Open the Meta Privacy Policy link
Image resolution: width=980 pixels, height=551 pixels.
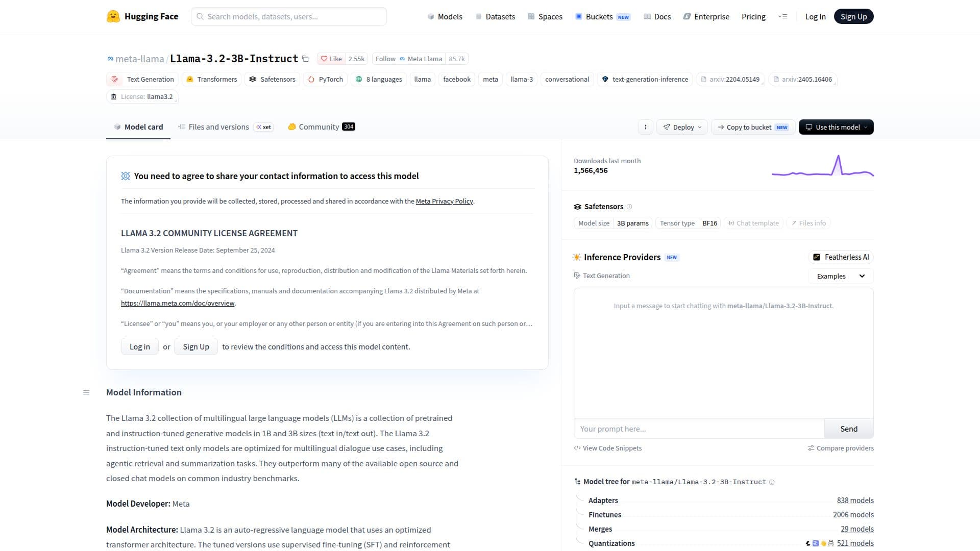click(444, 201)
